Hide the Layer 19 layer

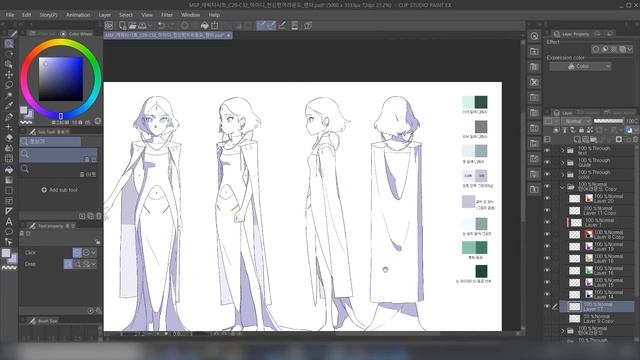(547, 246)
